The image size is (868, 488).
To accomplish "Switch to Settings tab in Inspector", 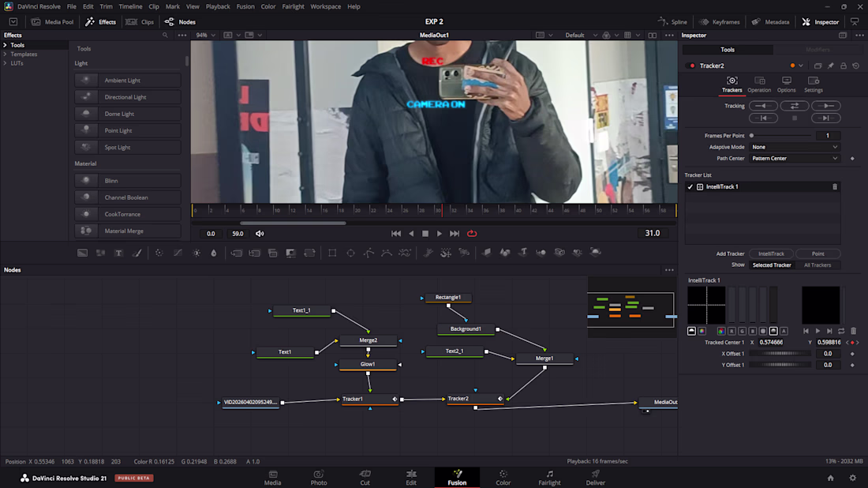I will [x=814, y=84].
